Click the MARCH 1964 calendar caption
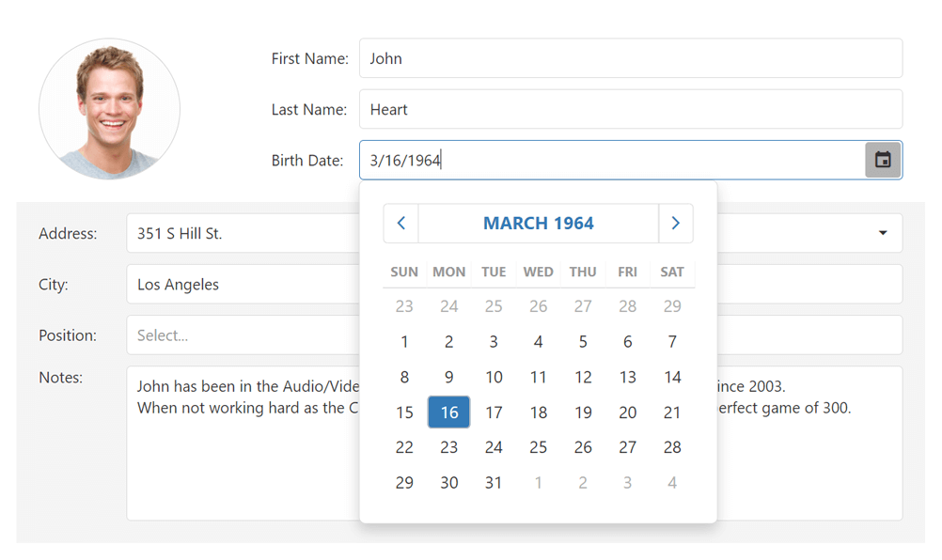942x560 pixels. (538, 224)
